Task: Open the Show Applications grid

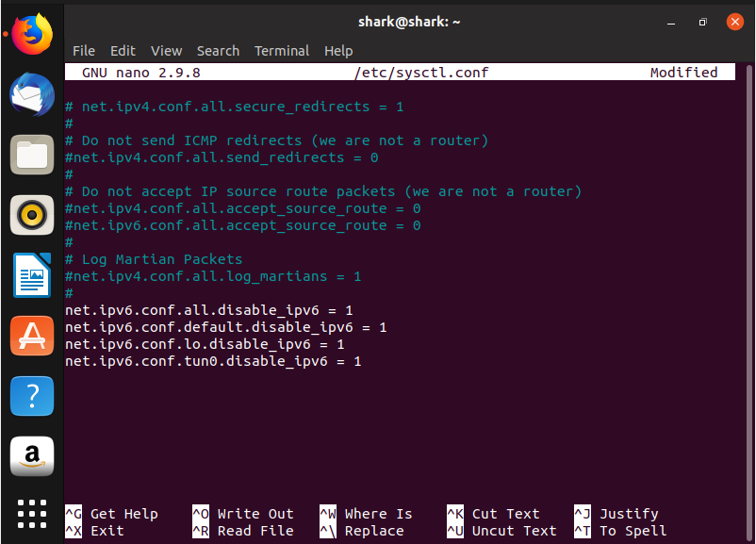Action: (x=31, y=514)
